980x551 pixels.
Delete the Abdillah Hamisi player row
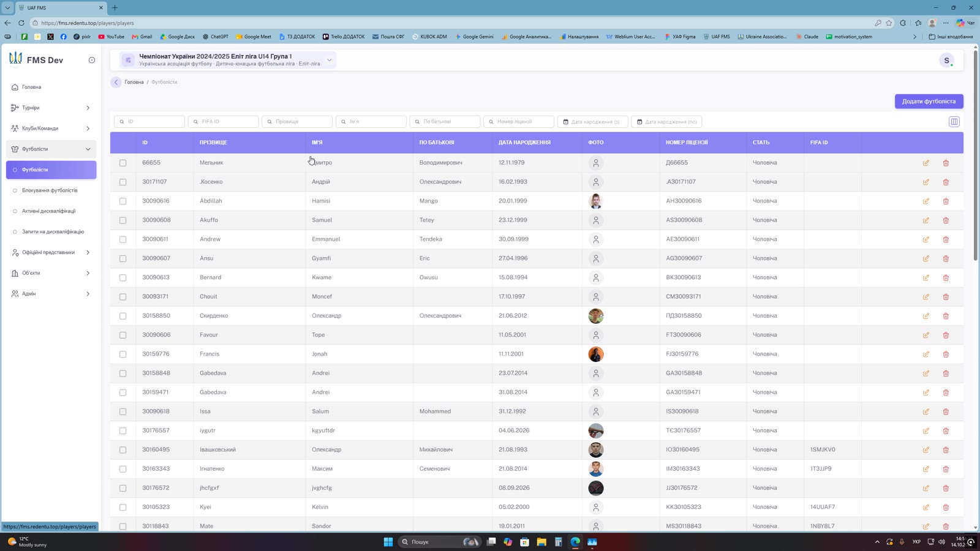946,201
